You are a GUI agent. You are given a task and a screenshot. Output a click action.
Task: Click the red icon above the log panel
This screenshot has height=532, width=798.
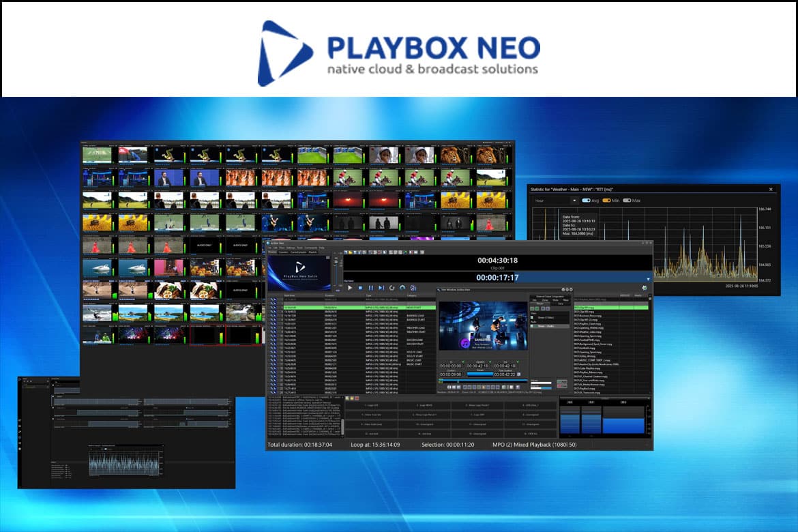[357, 398]
